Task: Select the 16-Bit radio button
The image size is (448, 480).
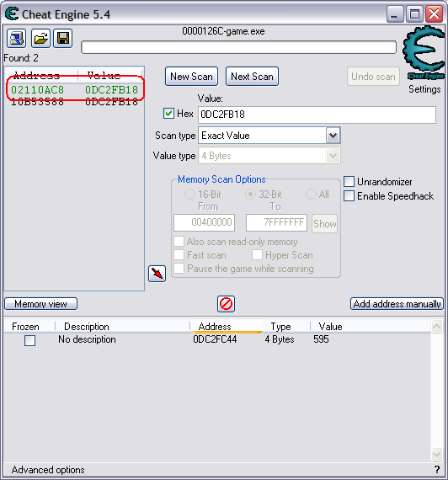Action: click(x=189, y=194)
